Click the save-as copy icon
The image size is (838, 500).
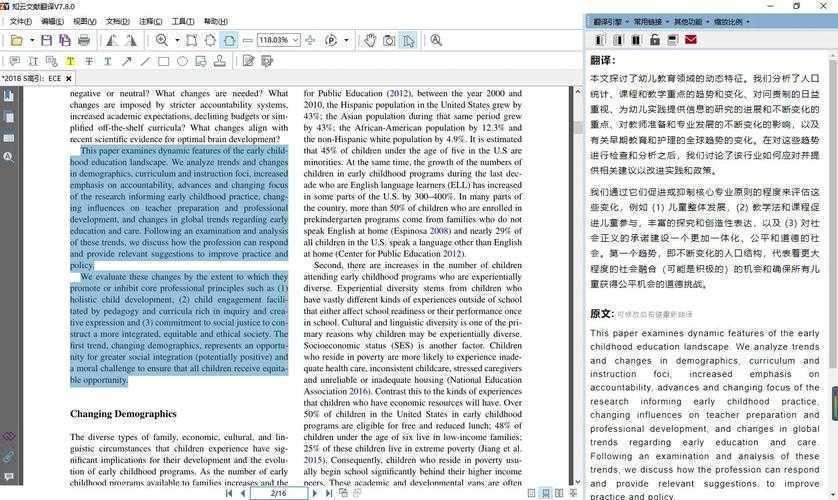(x=65, y=41)
